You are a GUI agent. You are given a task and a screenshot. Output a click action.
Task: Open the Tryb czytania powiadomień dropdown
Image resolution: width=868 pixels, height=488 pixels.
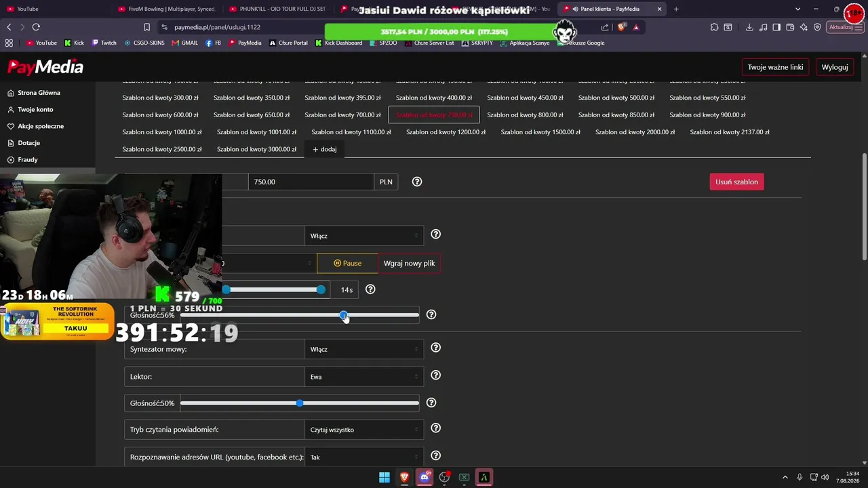[364, 430]
